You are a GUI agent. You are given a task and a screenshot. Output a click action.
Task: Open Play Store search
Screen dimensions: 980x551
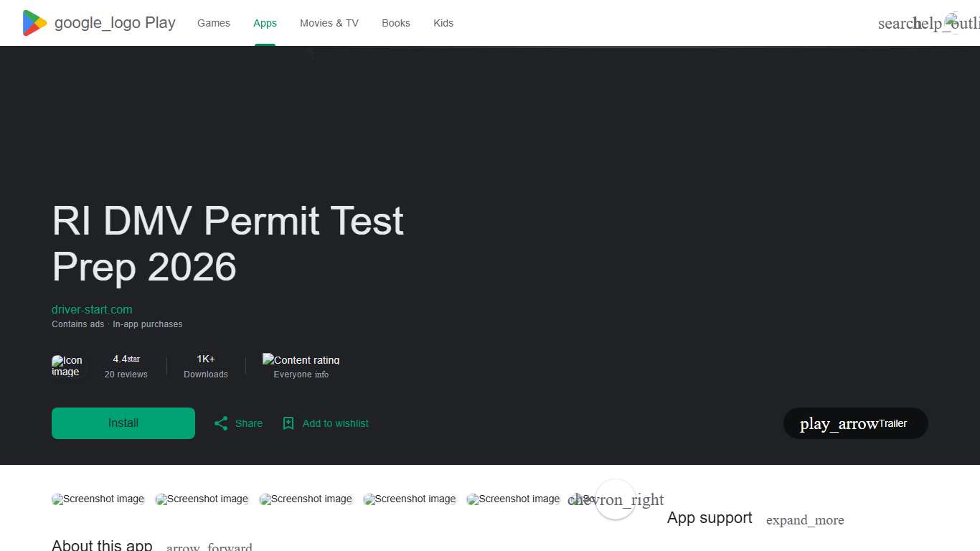coord(895,23)
